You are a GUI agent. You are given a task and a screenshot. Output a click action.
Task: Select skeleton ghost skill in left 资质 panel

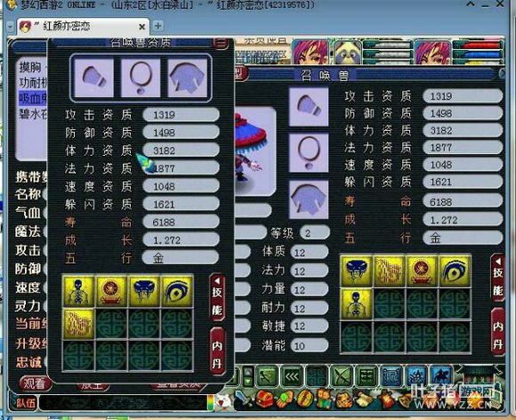(78, 292)
